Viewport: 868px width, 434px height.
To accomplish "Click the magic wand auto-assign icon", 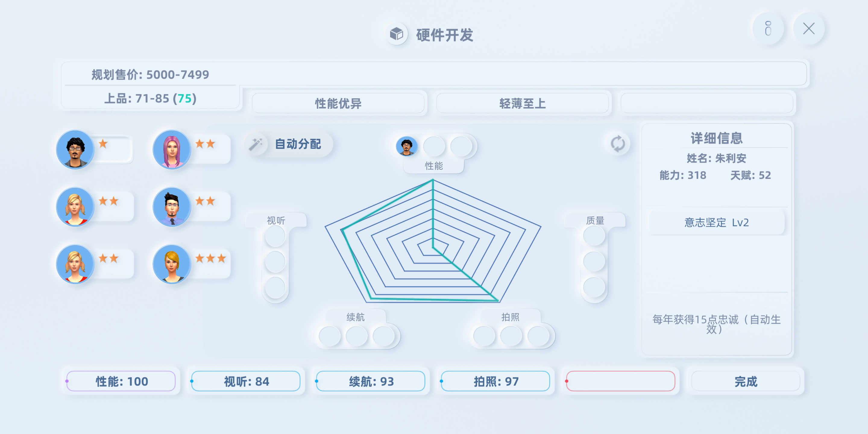I will (255, 144).
